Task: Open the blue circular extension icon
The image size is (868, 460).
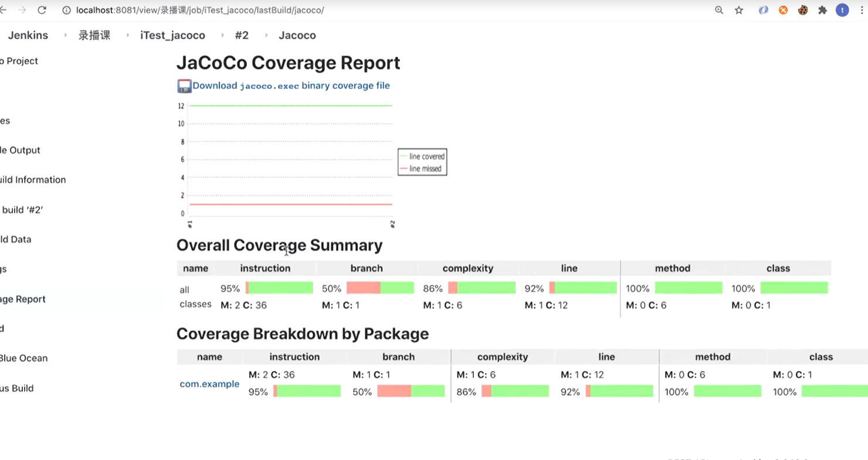Action: click(763, 10)
